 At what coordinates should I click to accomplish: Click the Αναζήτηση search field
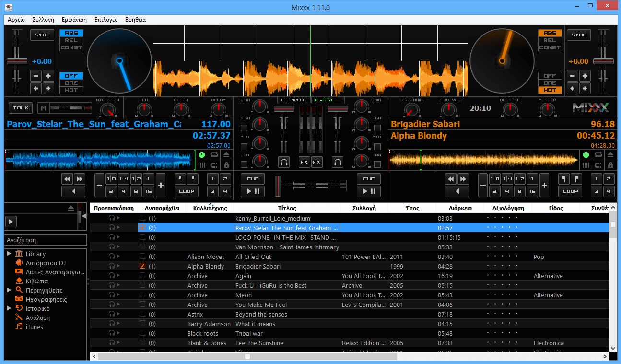pos(46,240)
